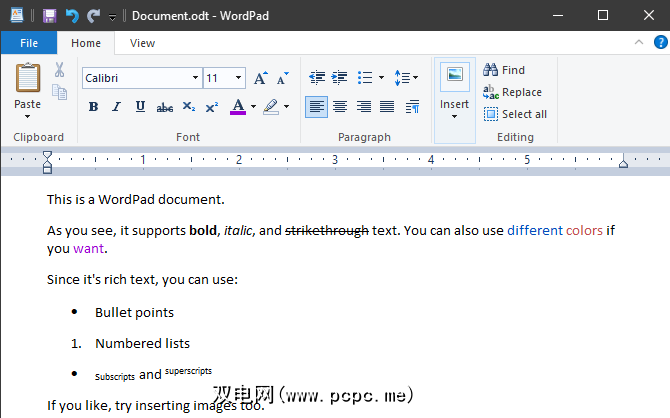Apply the purple font color swatch
The image size is (670, 418).
pyautogui.click(x=237, y=107)
